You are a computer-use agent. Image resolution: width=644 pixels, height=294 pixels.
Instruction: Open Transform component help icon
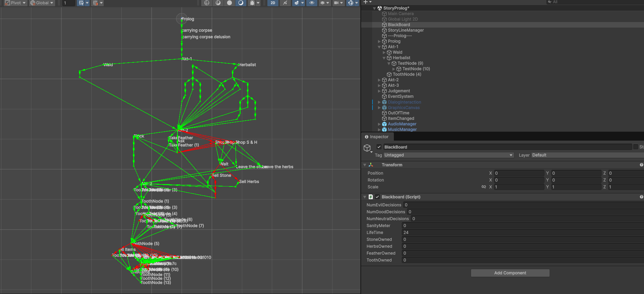point(641,165)
